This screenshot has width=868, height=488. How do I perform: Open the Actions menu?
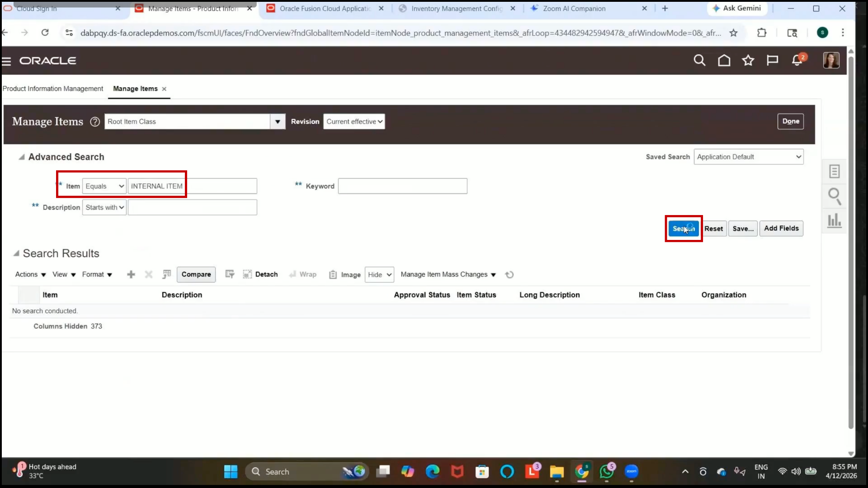click(x=30, y=274)
